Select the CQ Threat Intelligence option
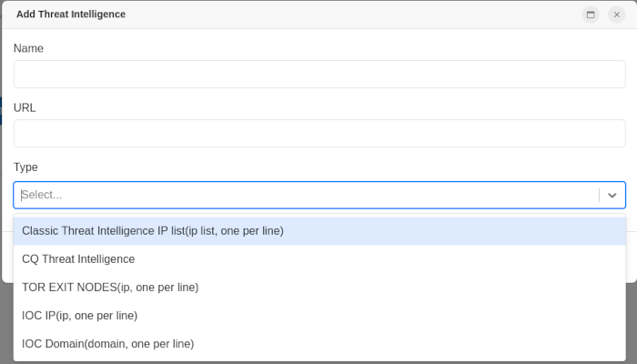The height and width of the screenshot is (364, 637). (78, 259)
